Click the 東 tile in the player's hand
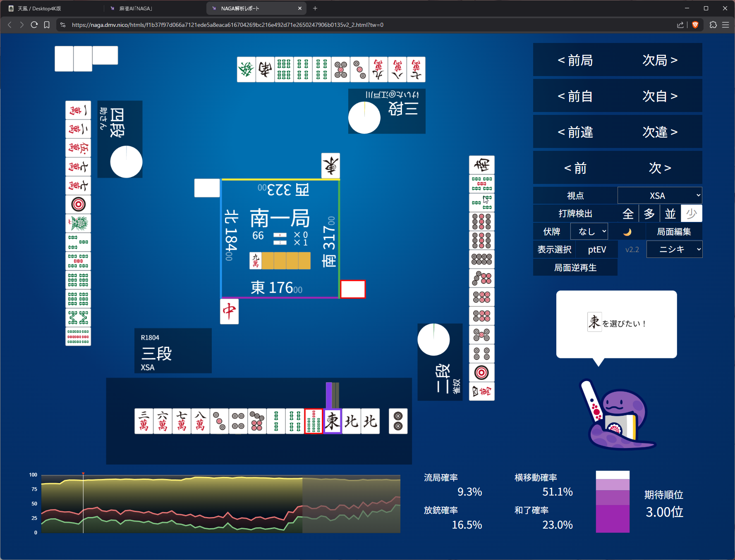The width and height of the screenshot is (735, 560). [332, 421]
